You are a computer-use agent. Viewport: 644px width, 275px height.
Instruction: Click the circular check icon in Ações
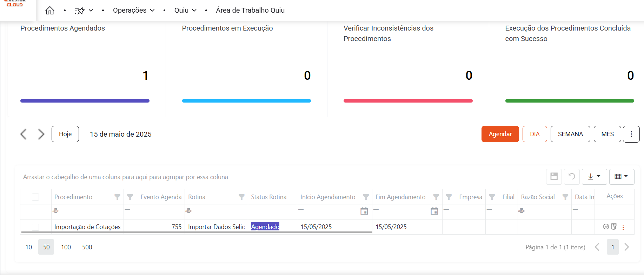tap(606, 227)
